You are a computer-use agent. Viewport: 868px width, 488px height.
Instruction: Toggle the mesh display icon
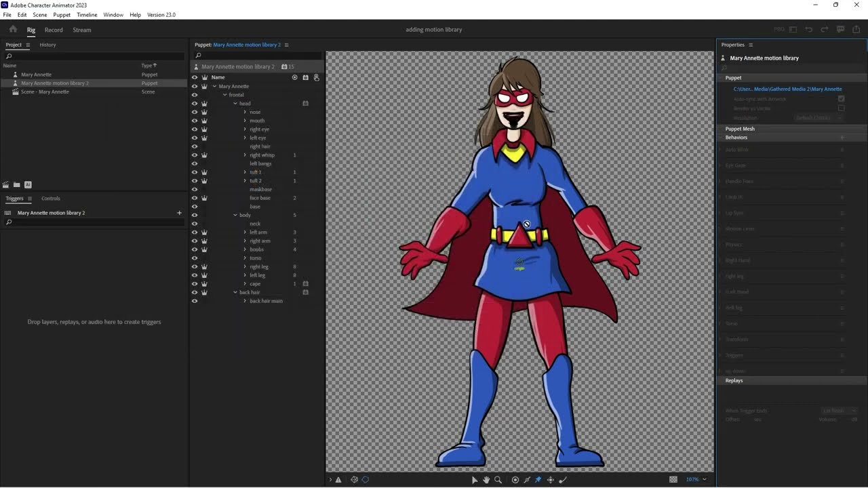[354, 479]
